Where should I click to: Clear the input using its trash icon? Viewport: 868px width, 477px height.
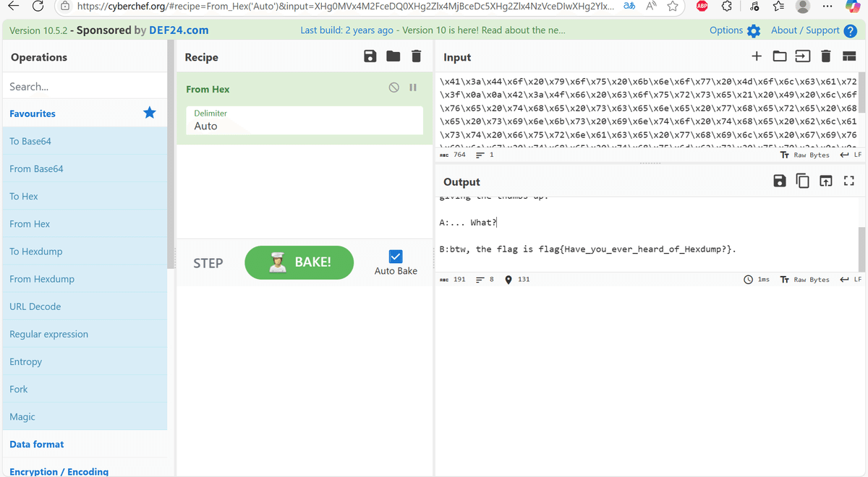825,55
